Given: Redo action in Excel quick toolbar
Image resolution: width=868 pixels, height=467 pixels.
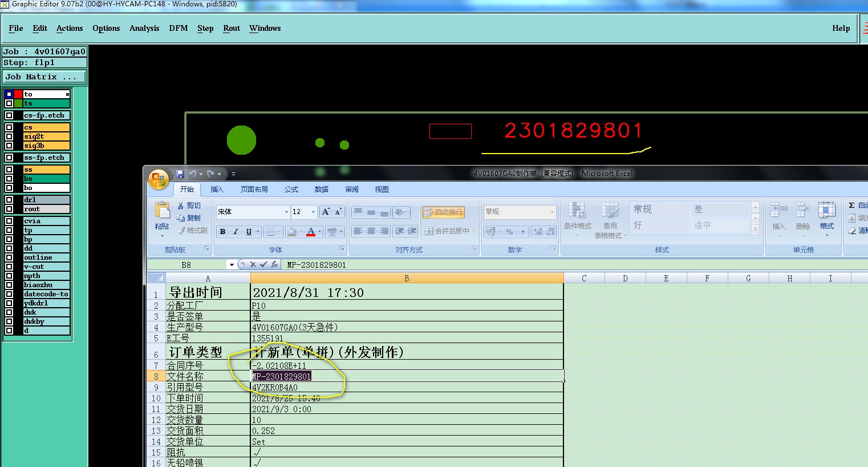Looking at the screenshot, I should pyautogui.click(x=210, y=174).
